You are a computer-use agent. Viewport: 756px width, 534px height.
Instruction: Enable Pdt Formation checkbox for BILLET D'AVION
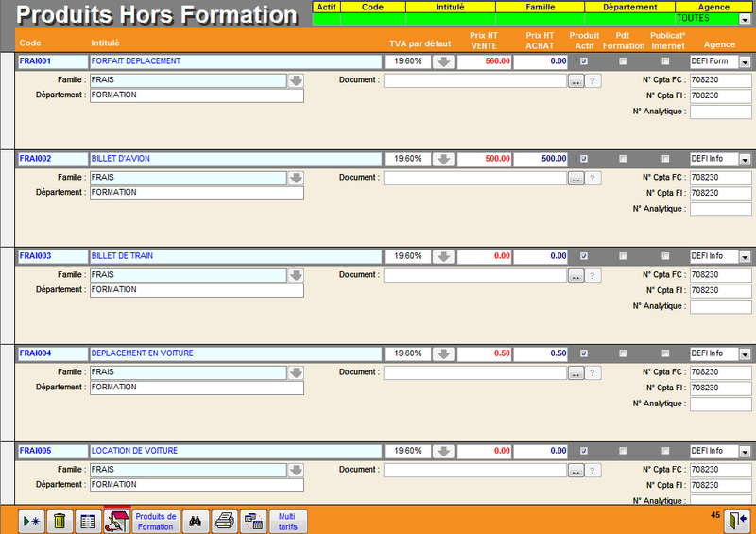(623, 159)
